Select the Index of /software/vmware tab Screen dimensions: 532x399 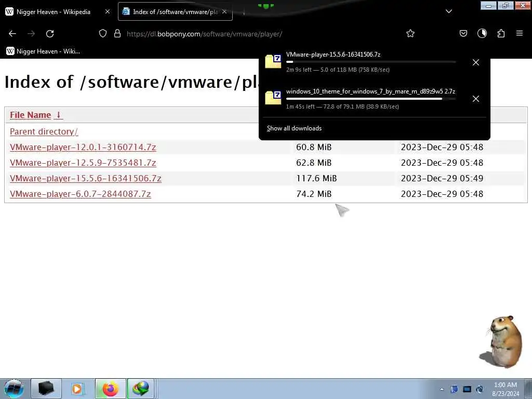(175, 11)
